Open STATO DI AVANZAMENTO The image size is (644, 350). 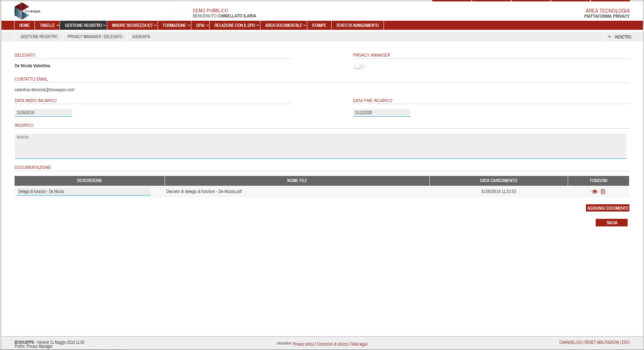point(357,25)
